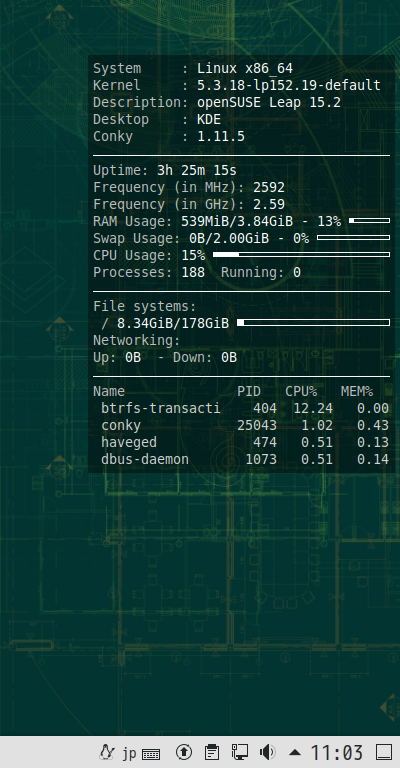The width and height of the screenshot is (400, 768).
Task: Click the 0B/2.00GiB swap reading
Action: pyautogui.click(x=229, y=239)
